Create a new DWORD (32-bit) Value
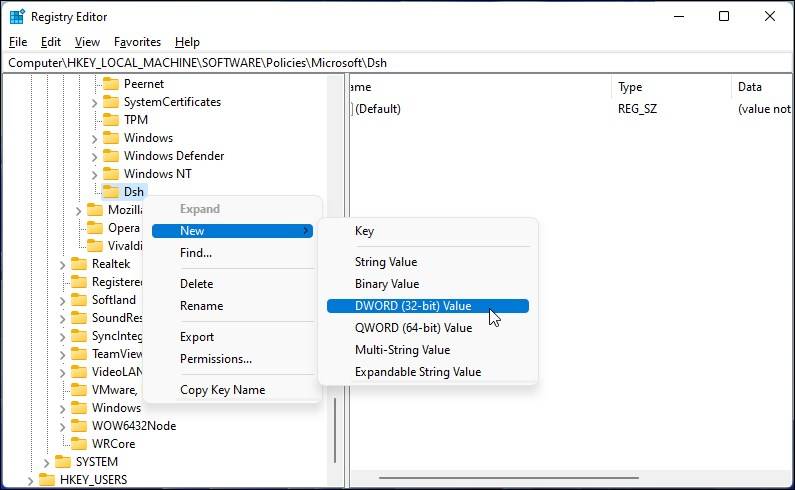The width and height of the screenshot is (795, 490). (428, 306)
